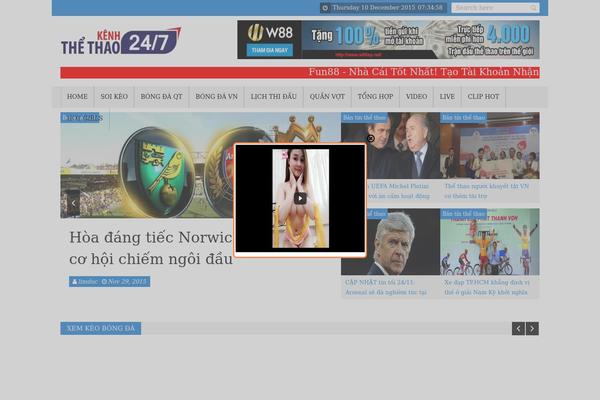Open the VIDEO menu item
Viewport: 600px width, 400px height.
[416, 97]
